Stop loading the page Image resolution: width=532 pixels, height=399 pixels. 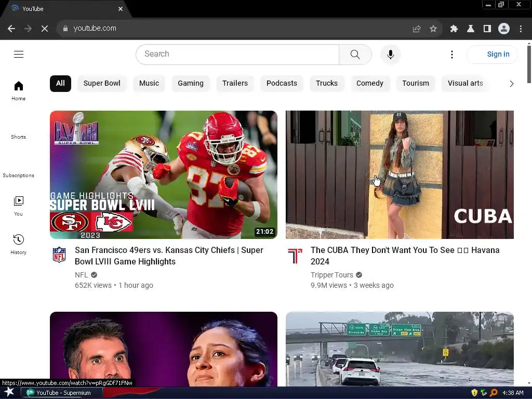pyautogui.click(x=45, y=29)
